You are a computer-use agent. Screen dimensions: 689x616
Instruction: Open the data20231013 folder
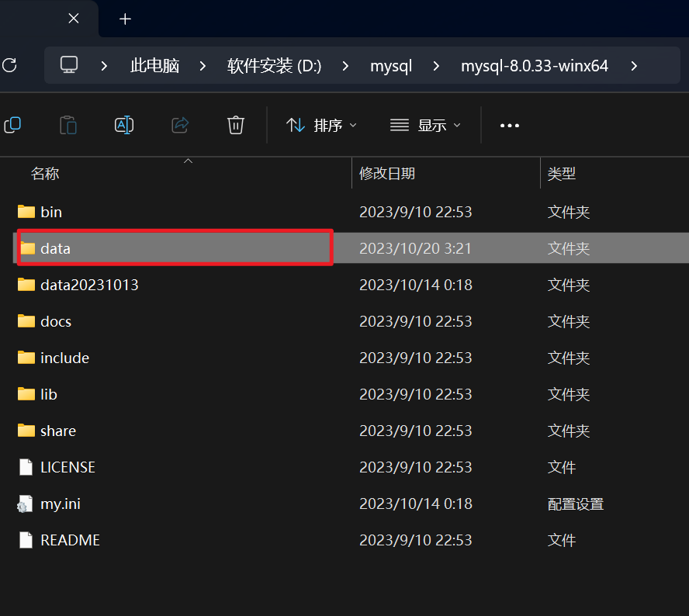coord(89,284)
